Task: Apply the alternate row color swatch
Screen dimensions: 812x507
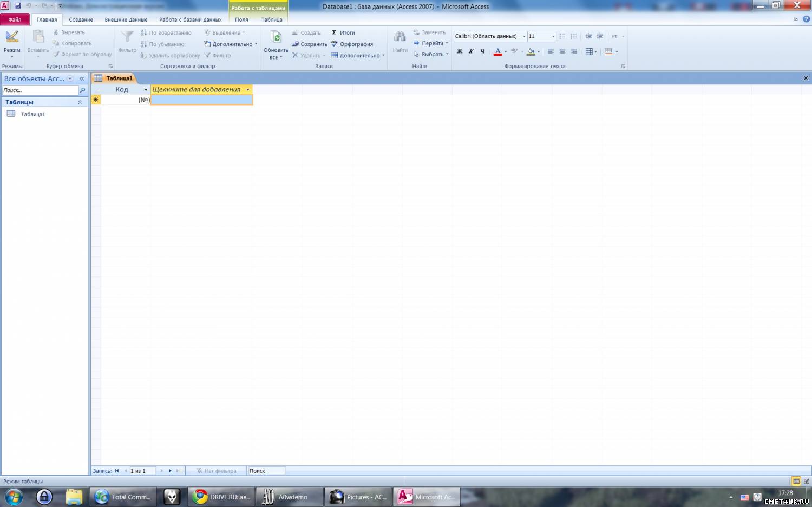Action: coord(608,51)
